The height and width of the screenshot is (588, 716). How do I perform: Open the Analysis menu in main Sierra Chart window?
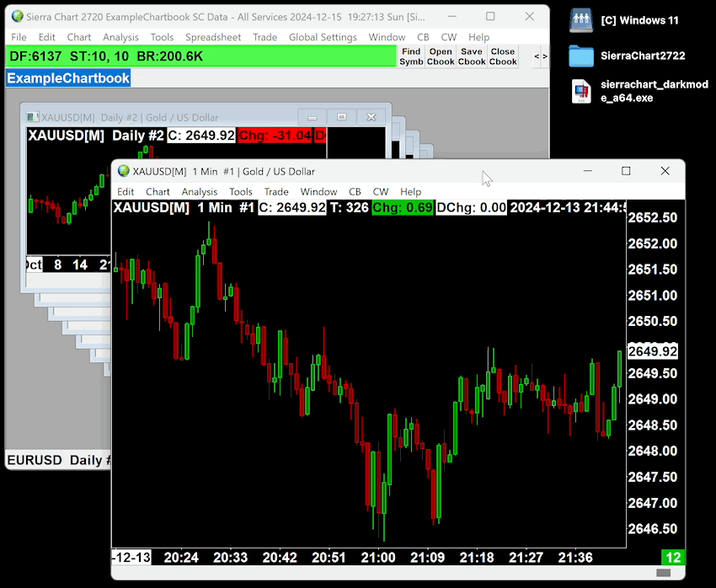click(x=120, y=37)
